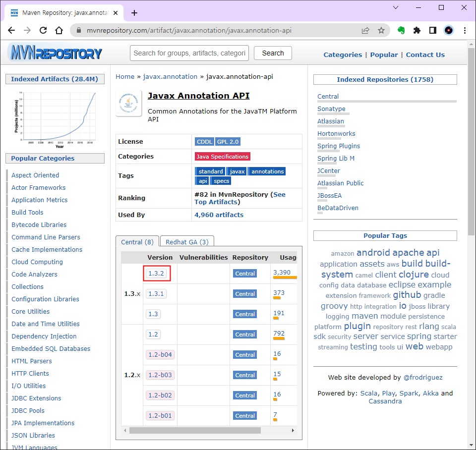
Task: Click the Search button
Action: coord(273,53)
